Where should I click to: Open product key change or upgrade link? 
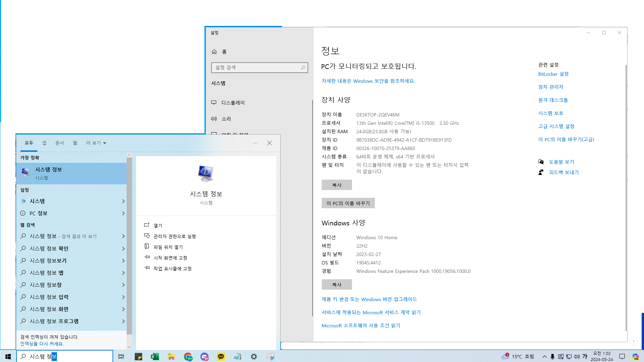pyautogui.click(x=369, y=299)
